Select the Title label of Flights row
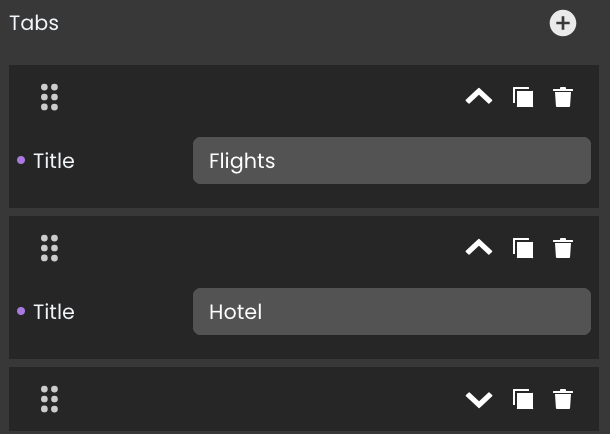The width and height of the screenshot is (610, 434). click(x=54, y=161)
